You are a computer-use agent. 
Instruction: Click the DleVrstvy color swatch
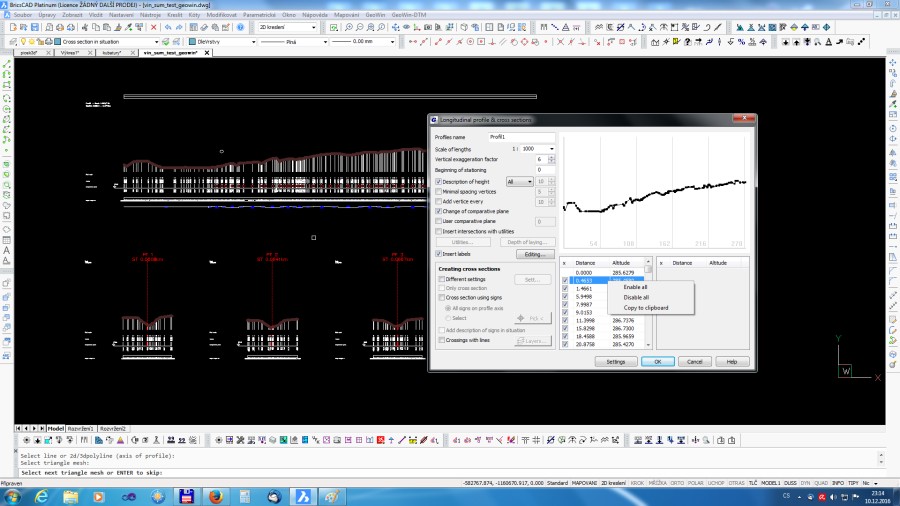click(193, 42)
